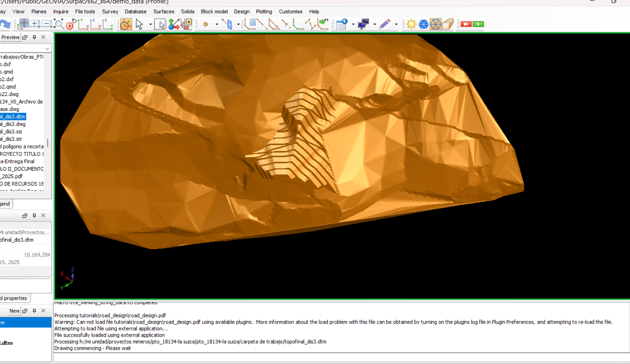Toggle the orange wireframe faces and edges icon
Image resolution: width=630 pixels, height=364 pixels.
pyautogui.click(x=435, y=24)
